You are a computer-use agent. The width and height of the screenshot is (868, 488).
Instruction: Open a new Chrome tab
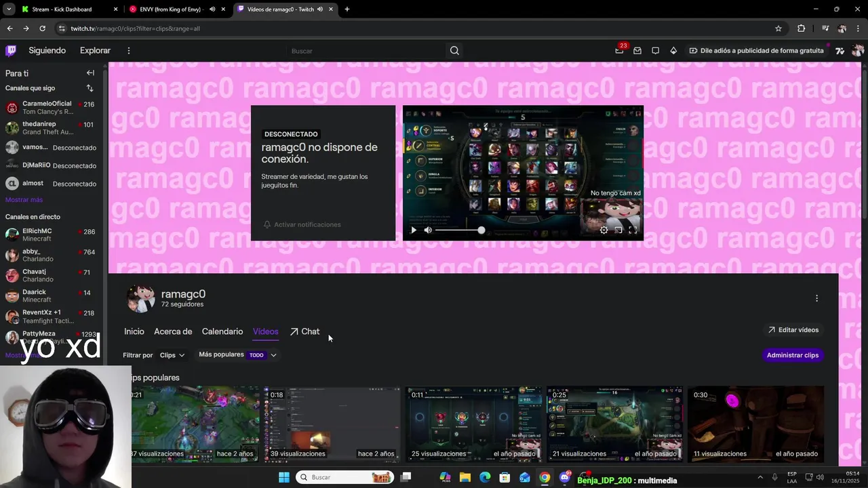(x=347, y=9)
